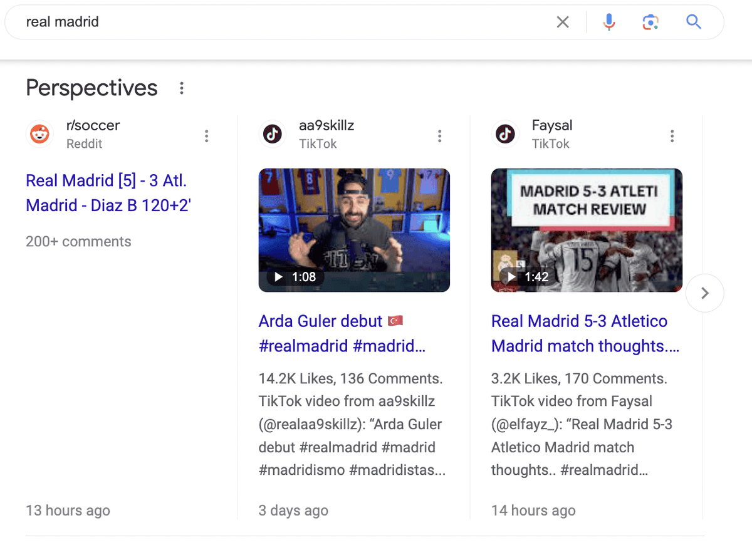
Task: Click the '3 days ago' timestamp
Action: tap(293, 511)
